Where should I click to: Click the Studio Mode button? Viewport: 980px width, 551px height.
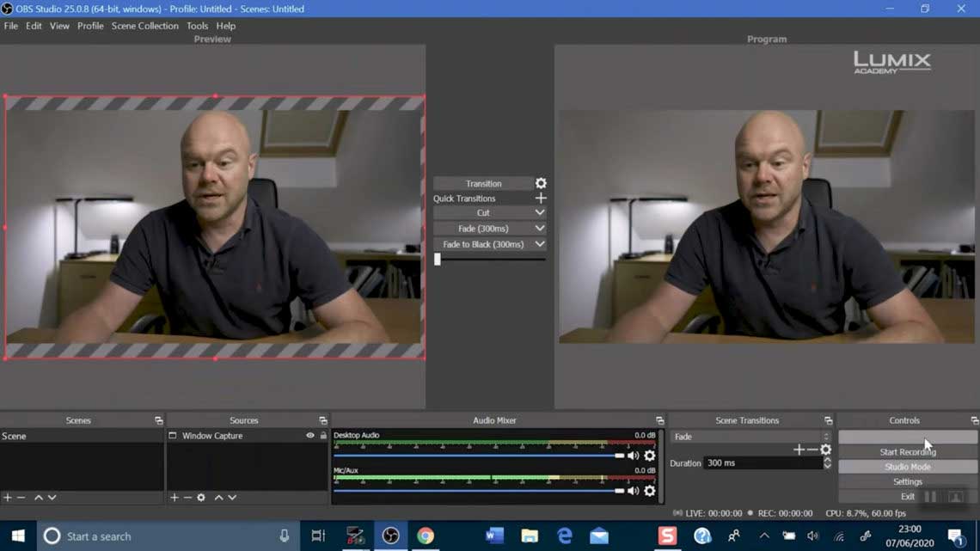tap(907, 467)
